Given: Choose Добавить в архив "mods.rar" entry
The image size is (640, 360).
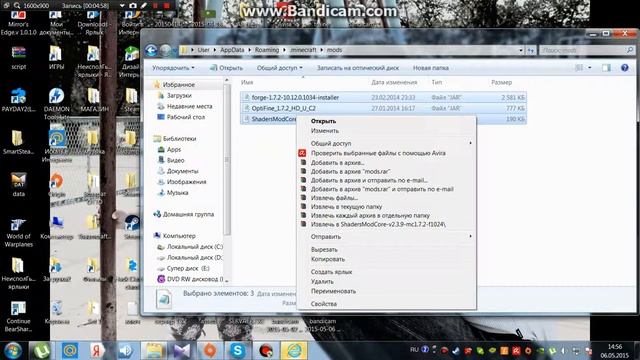Looking at the screenshot, I should [350, 171].
